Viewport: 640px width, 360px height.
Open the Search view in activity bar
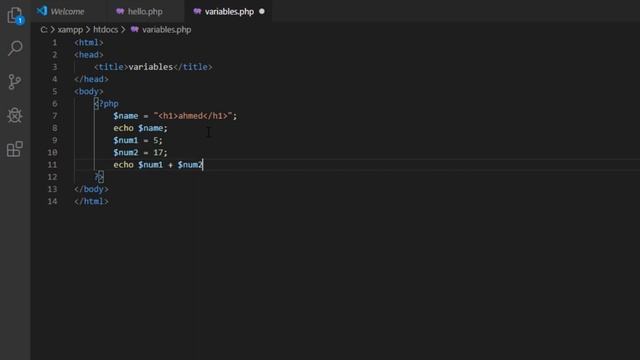15,48
